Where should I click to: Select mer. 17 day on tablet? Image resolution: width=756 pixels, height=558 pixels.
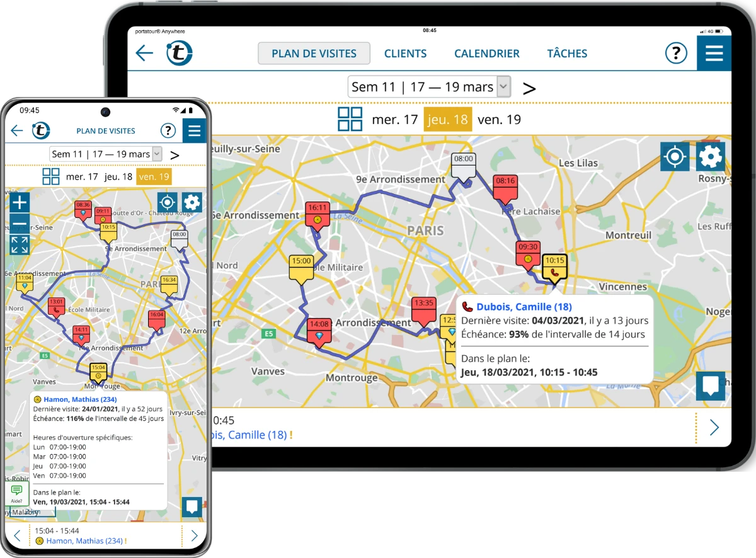coord(395,119)
